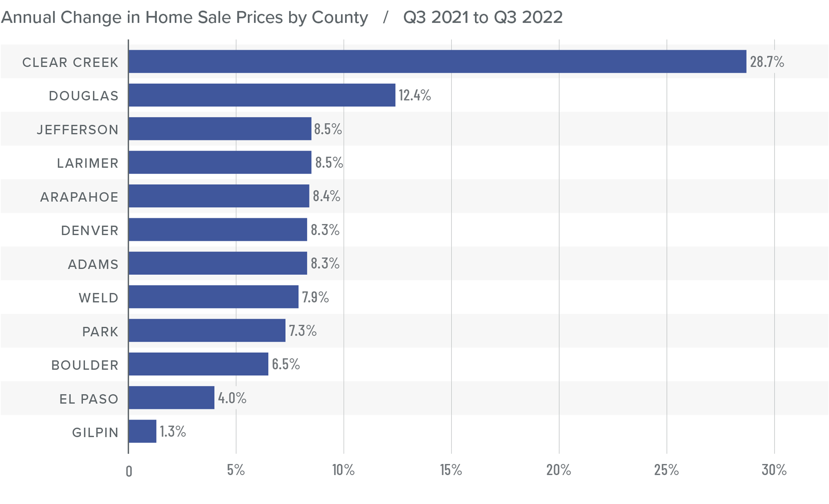The height and width of the screenshot is (504, 829).
Task: Click the 0 x-axis tick label
Action: 129,471
